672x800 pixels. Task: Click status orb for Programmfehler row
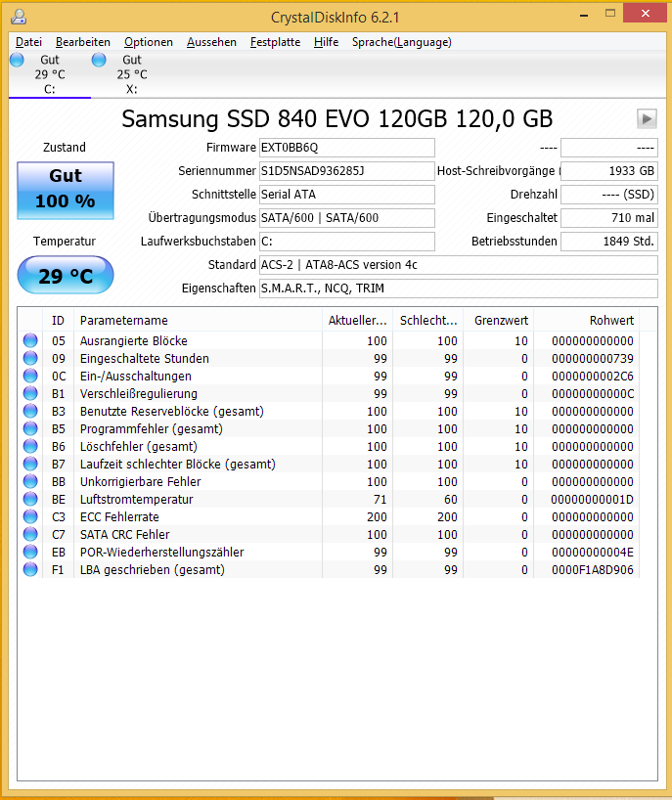(x=30, y=428)
